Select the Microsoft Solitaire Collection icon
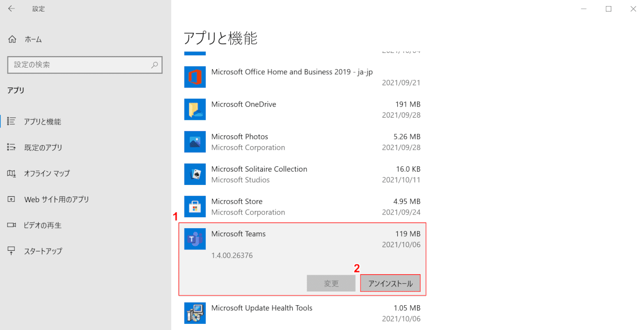Viewport: 644px width, 330px height. click(x=195, y=174)
